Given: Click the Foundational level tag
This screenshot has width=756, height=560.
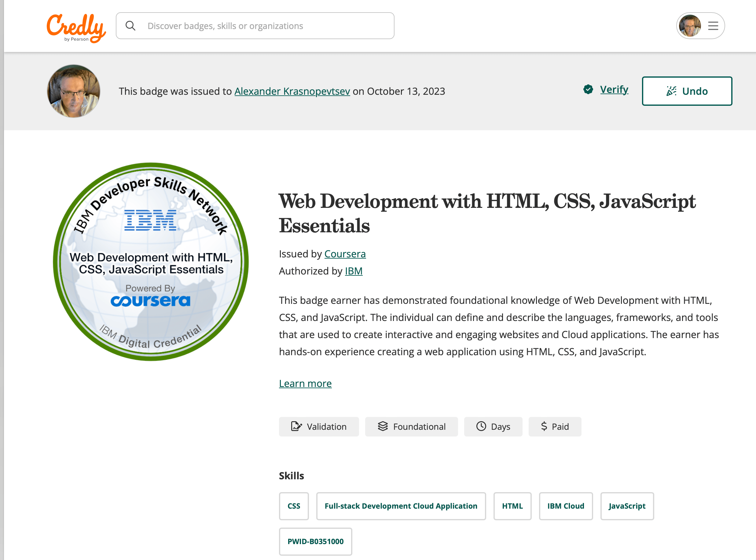Looking at the screenshot, I should 411,426.
